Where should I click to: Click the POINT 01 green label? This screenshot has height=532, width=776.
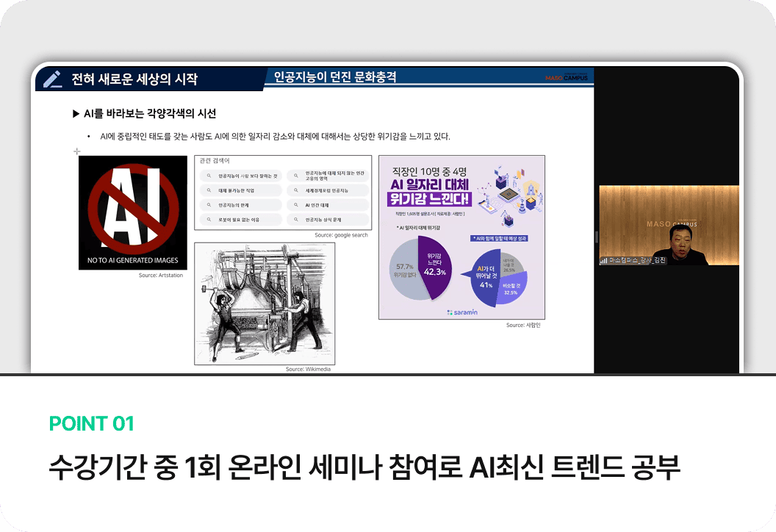click(91, 423)
